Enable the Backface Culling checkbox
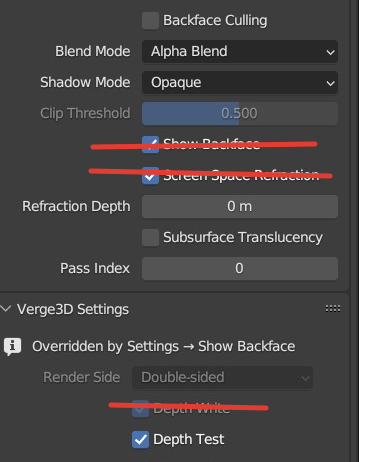 [x=150, y=21]
